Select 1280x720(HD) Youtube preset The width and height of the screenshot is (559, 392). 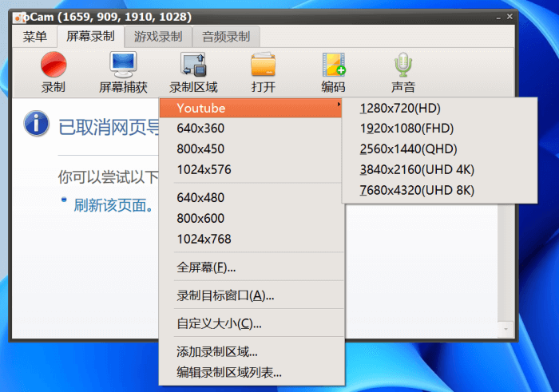tap(439, 108)
